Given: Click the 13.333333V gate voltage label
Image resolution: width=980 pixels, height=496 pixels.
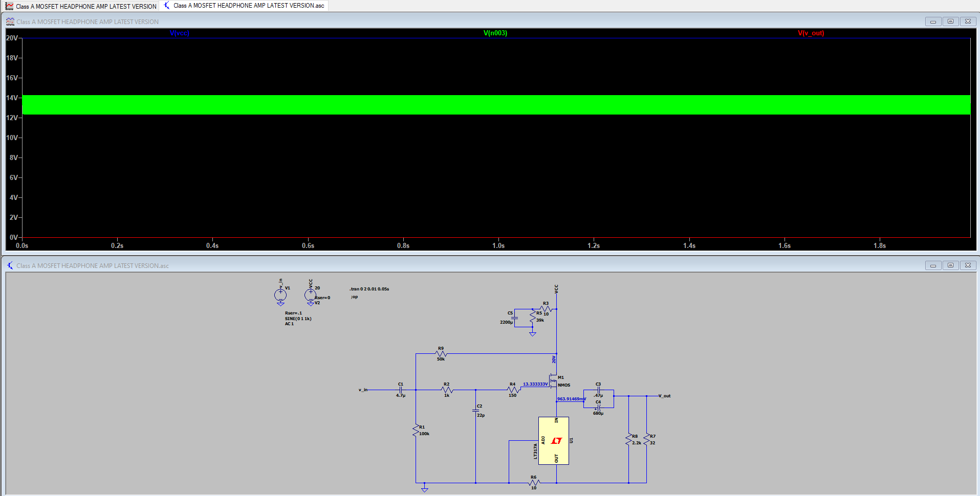Looking at the screenshot, I should pyautogui.click(x=535, y=384).
